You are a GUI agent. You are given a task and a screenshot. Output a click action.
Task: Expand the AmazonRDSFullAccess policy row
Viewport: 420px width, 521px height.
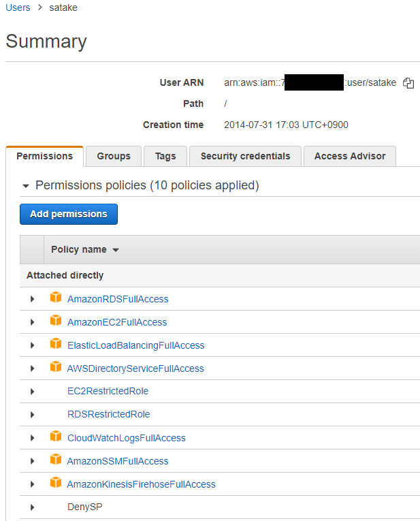[32, 299]
